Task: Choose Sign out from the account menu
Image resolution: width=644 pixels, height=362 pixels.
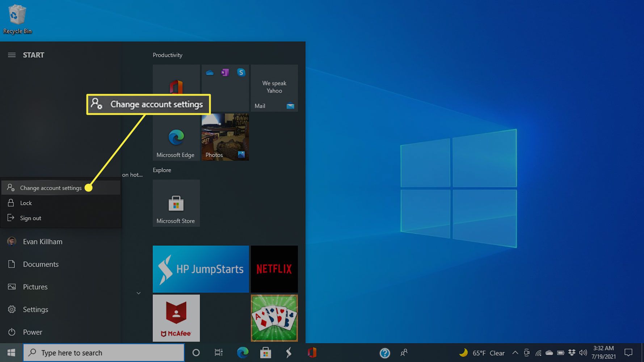Action: 61,218
